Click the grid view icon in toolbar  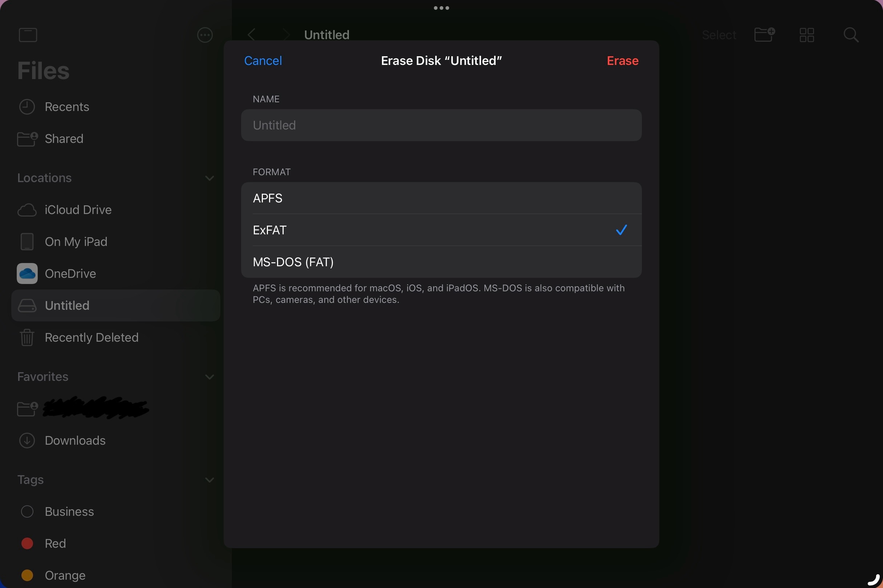pyautogui.click(x=807, y=34)
